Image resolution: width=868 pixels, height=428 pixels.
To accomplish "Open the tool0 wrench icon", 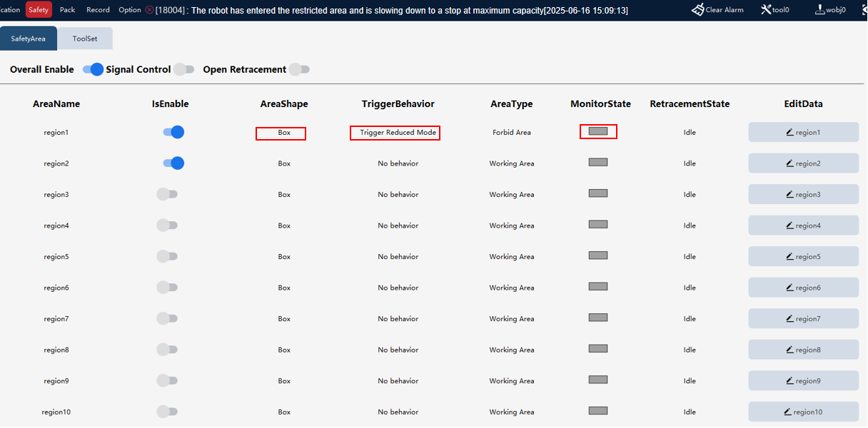I will pos(766,9).
